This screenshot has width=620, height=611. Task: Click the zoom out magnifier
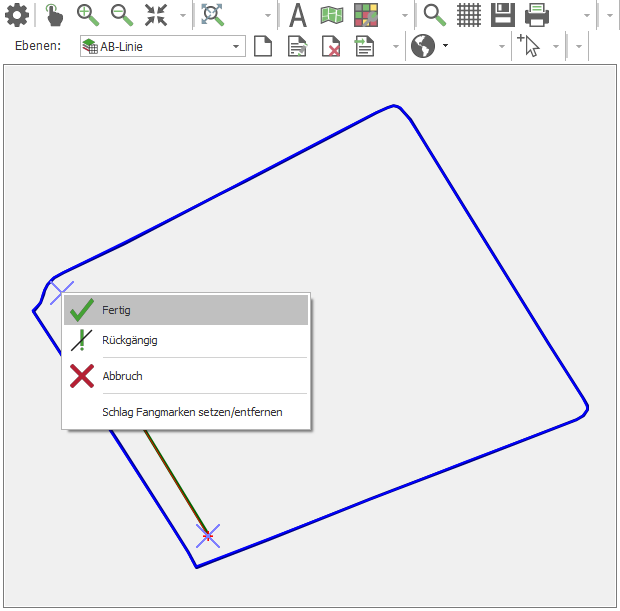click(x=121, y=15)
